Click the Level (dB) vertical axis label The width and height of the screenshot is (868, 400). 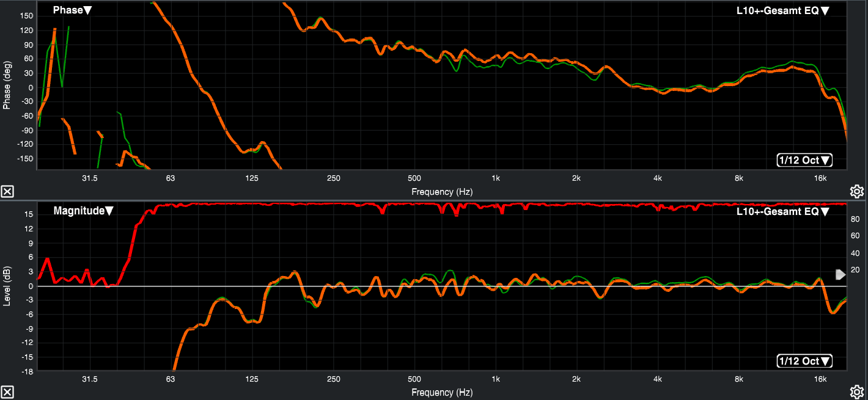7,286
